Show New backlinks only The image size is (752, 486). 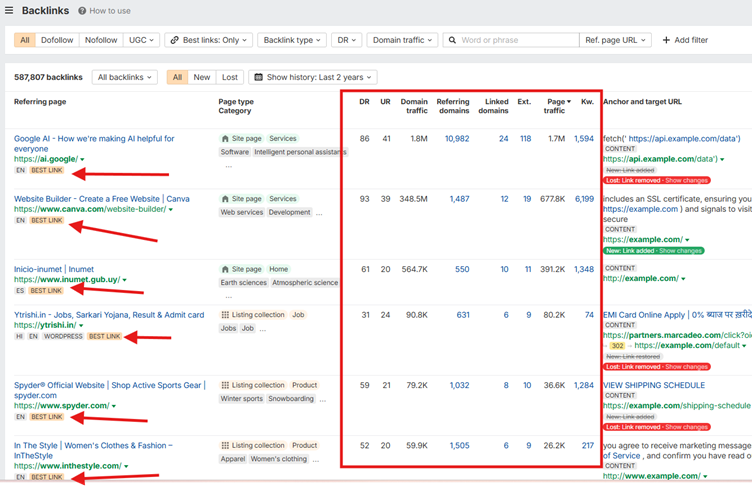[x=201, y=77]
